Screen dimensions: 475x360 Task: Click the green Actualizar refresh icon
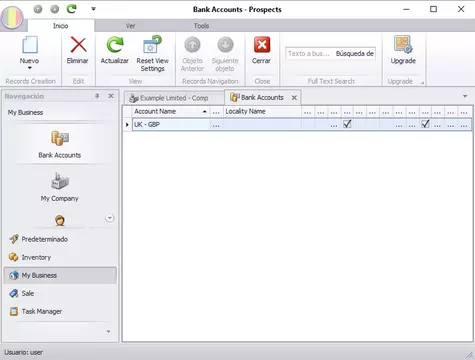pyautogui.click(x=115, y=45)
